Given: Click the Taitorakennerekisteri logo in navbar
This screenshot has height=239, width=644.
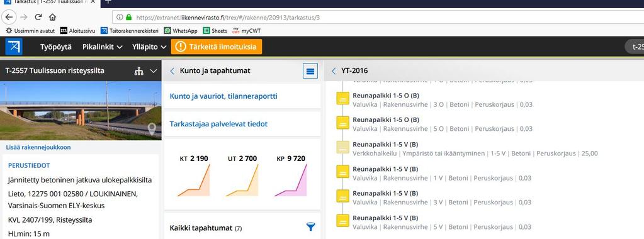Looking at the screenshot, I should pos(14,47).
